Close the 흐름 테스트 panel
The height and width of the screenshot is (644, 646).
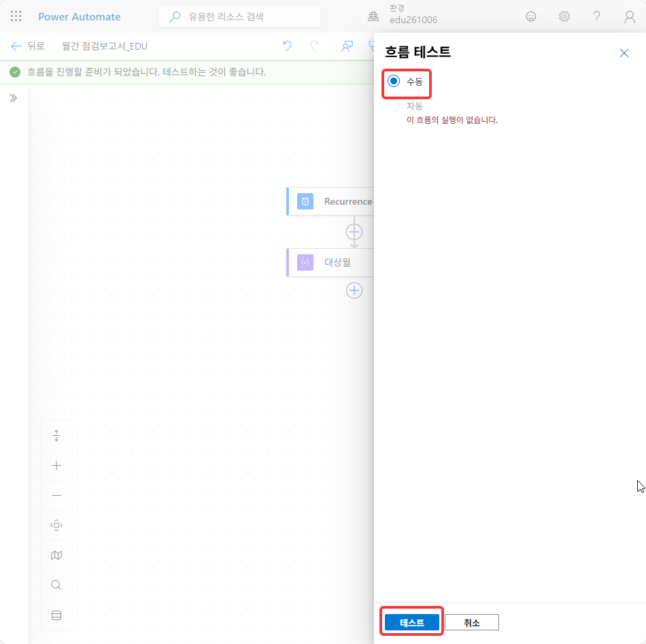[x=624, y=53]
